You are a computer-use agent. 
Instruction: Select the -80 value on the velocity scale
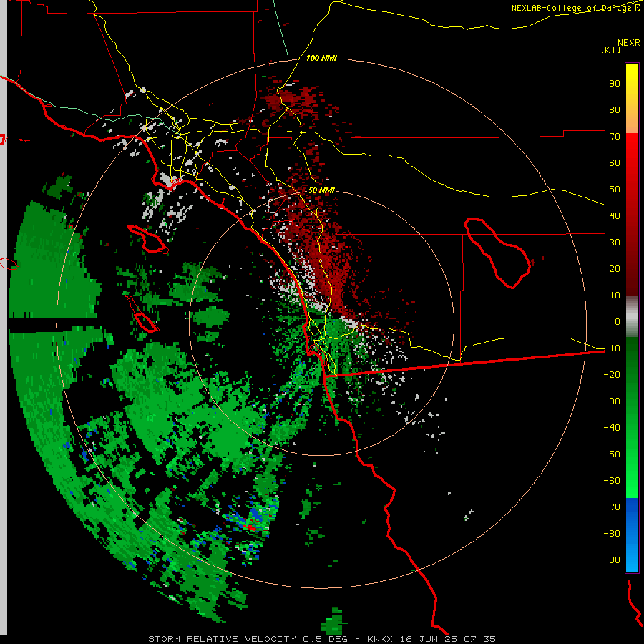point(612,534)
